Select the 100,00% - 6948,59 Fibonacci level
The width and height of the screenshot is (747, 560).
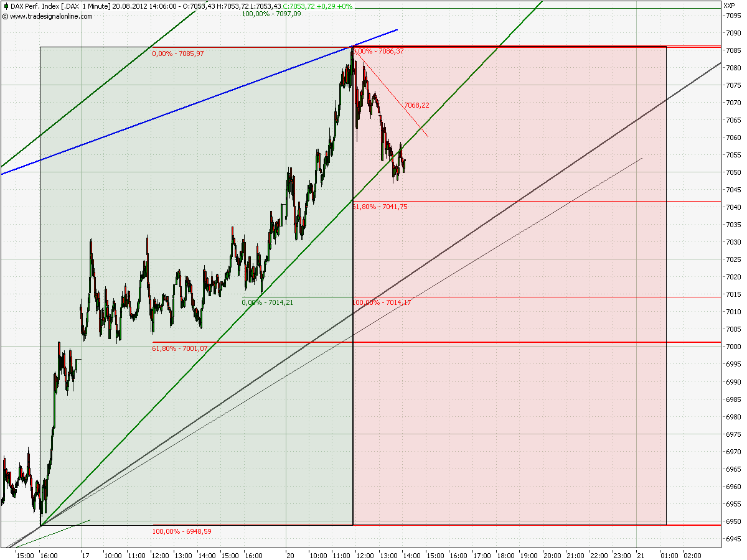(182, 532)
